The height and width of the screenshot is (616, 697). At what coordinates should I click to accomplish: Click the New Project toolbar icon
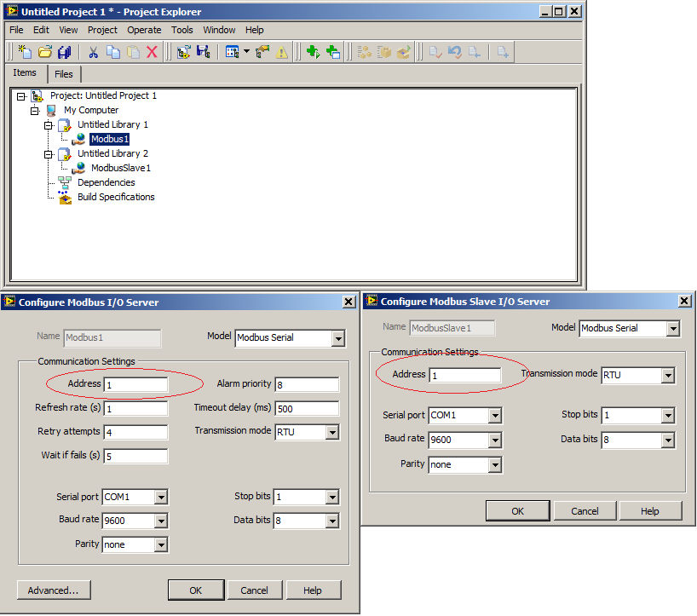point(25,52)
